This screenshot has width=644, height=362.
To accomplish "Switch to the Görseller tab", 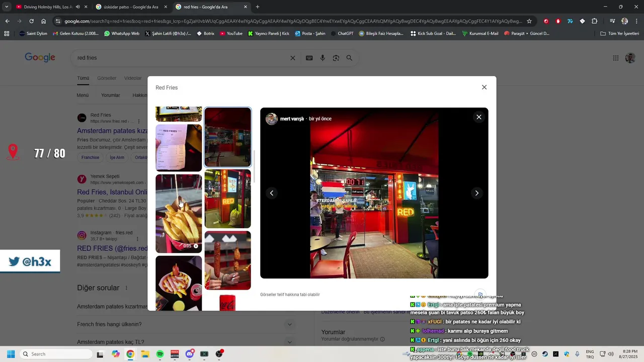I will click(107, 78).
